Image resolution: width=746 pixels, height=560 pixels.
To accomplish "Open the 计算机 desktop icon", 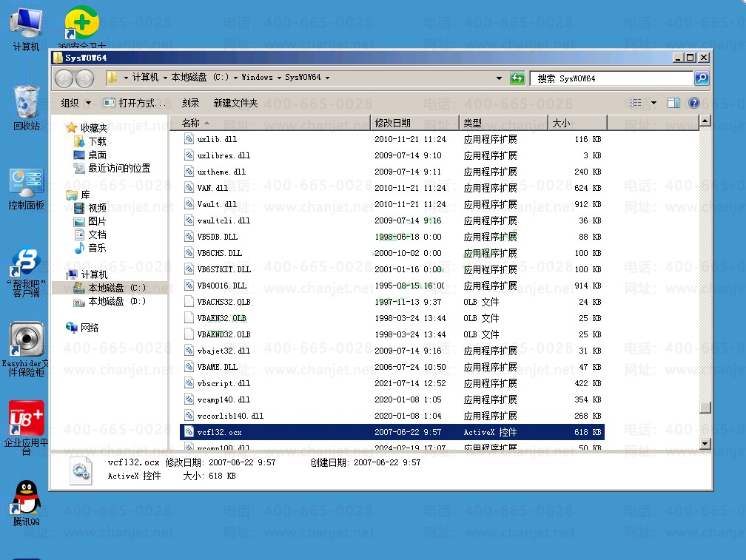I will coord(26,29).
